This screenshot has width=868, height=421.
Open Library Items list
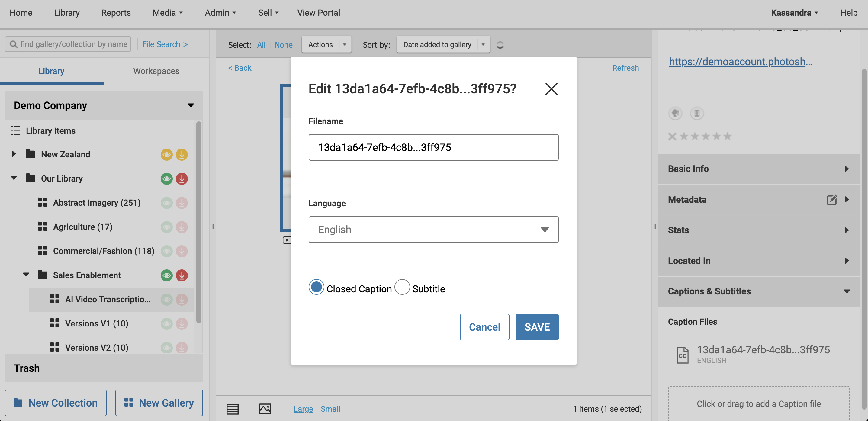(50, 131)
